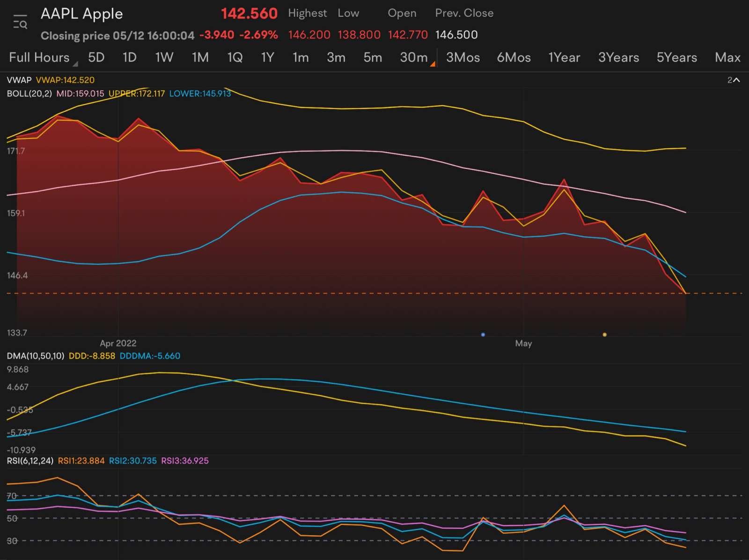The height and width of the screenshot is (560, 749).
Task: Open the DMA(10,50,10) indicator settings
Action: click(x=36, y=356)
